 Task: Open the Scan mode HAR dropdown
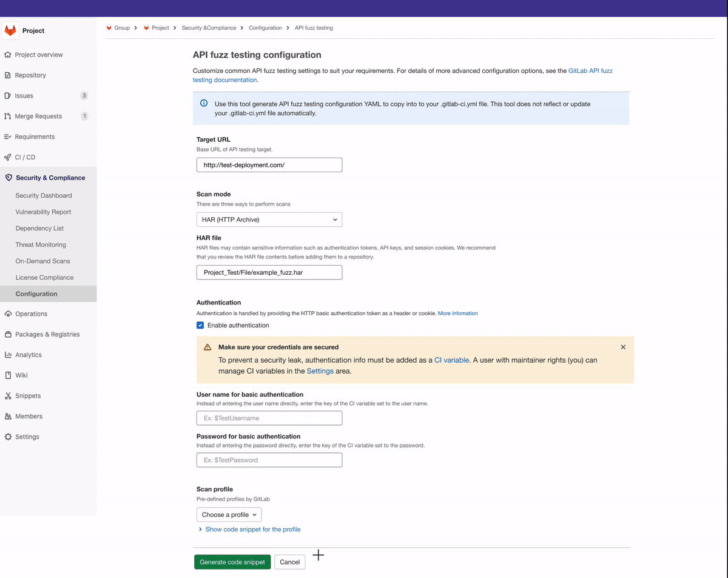pyautogui.click(x=269, y=220)
